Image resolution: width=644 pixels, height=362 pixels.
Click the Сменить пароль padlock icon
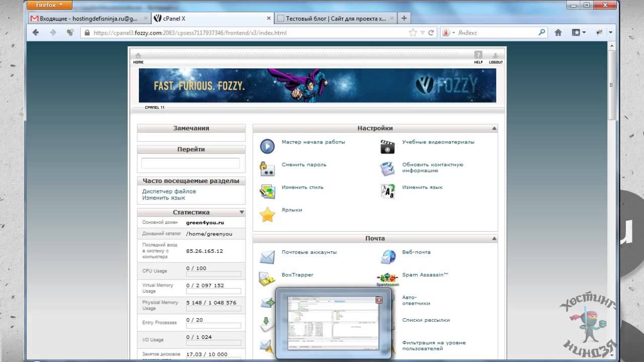coord(267,169)
